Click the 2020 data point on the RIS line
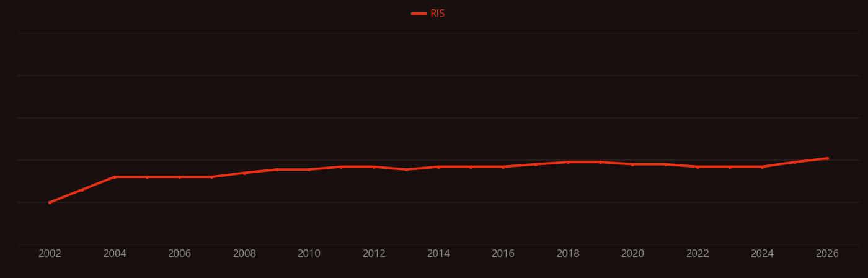 pos(632,164)
